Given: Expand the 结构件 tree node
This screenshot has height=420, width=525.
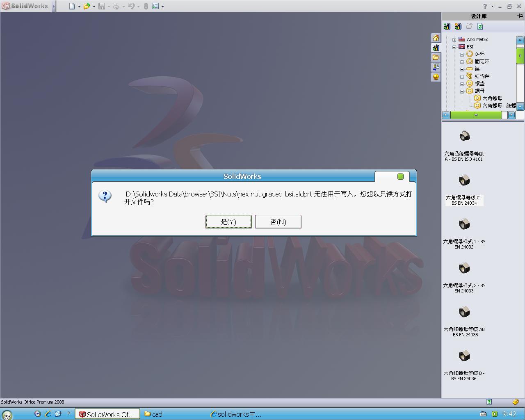Looking at the screenshot, I should (462, 77).
